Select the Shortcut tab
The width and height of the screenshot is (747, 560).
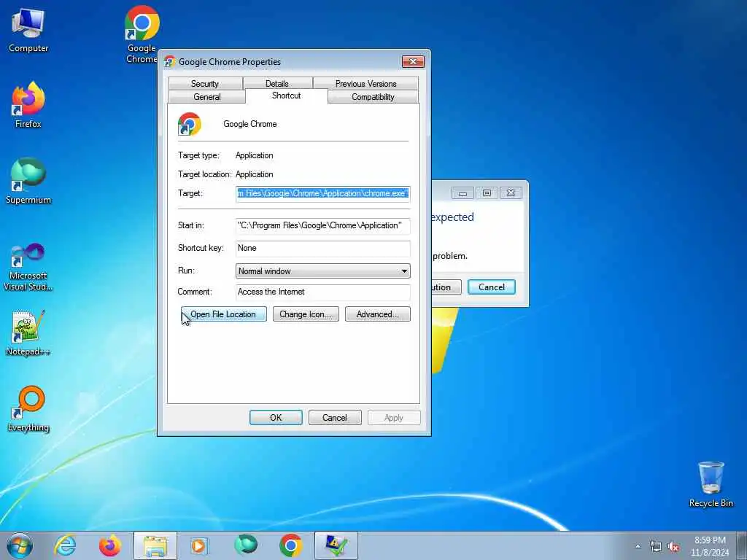click(286, 96)
